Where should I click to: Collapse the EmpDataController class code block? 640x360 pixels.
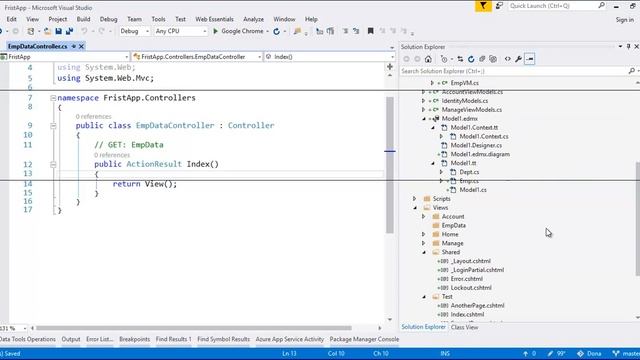pos(53,126)
